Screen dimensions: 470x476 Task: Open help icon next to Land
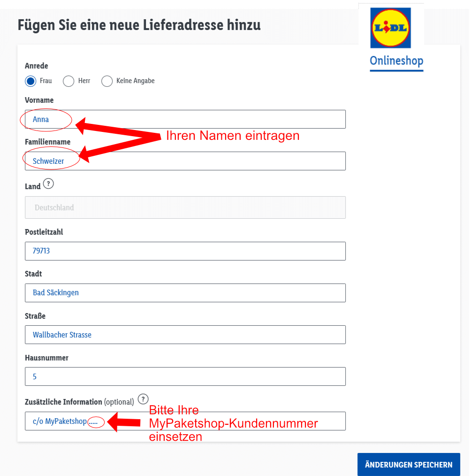[x=48, y=184]
